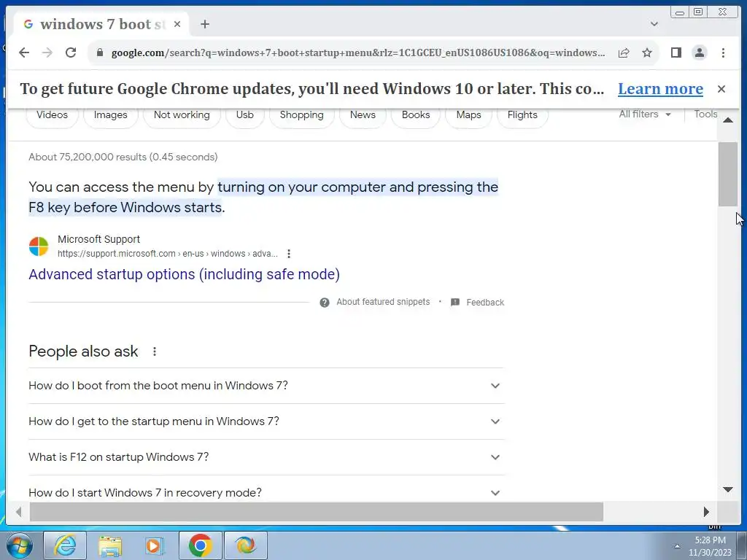Open Advanced startup options result link

click(x=184, y=274)
